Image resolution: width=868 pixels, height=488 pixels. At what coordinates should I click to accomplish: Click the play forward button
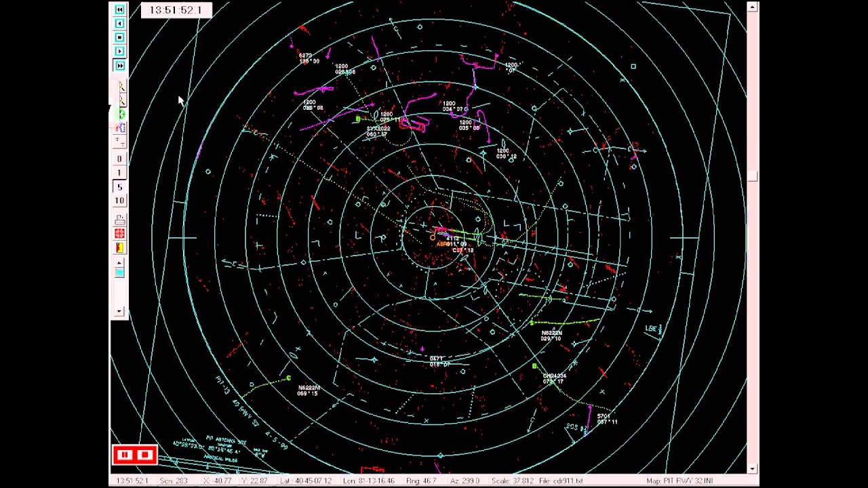pos(119,52)
